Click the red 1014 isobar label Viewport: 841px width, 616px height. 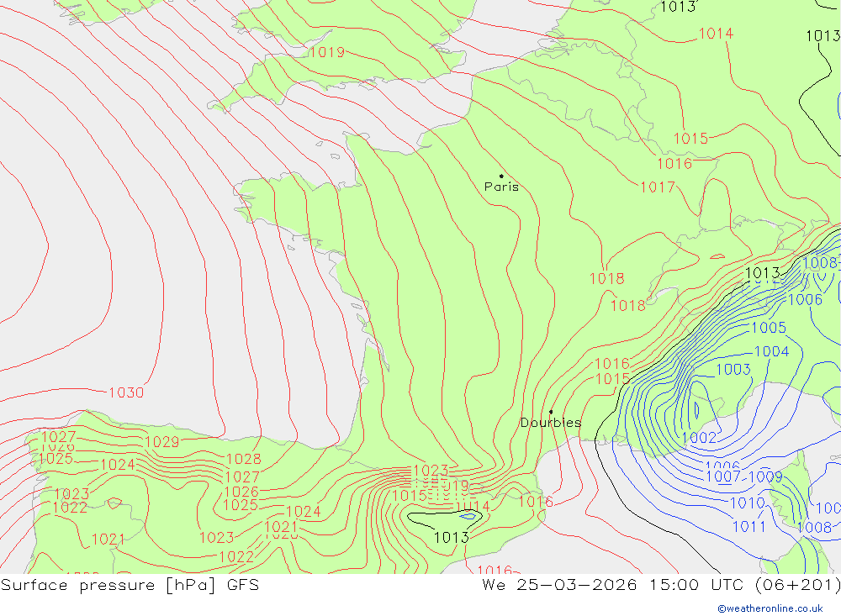tap(716, 34)
